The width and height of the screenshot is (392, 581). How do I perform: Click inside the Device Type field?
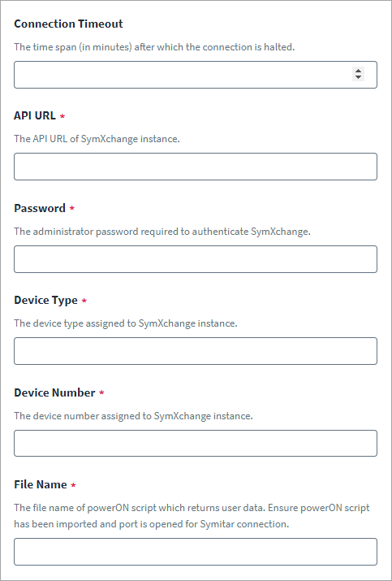tap(196, 351)
